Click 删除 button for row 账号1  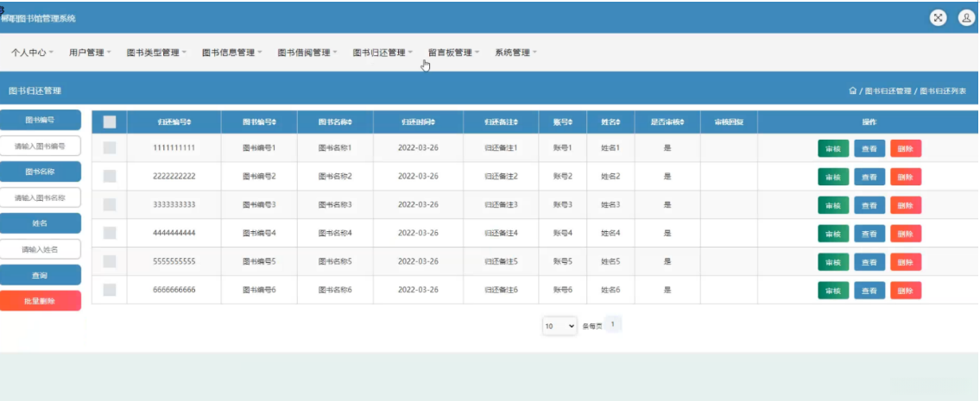tap(906, 148)
